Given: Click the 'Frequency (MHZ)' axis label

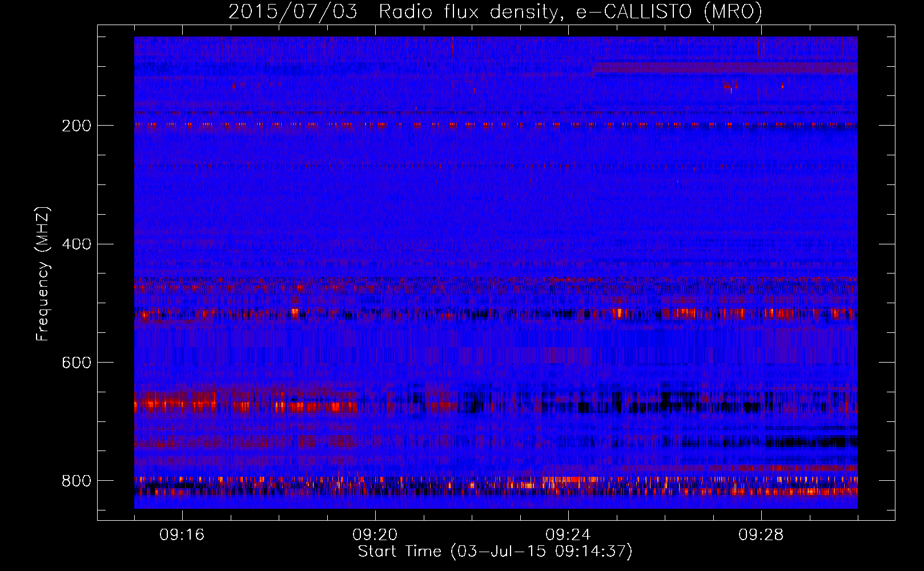Looking at the screenshot, I should point(42,274).
